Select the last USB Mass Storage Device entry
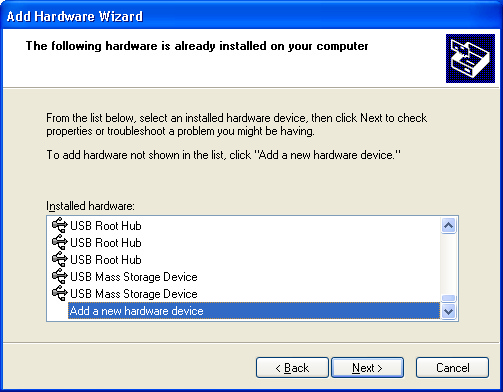This screenshot has width=503, height=392. [x=134, y=294]
